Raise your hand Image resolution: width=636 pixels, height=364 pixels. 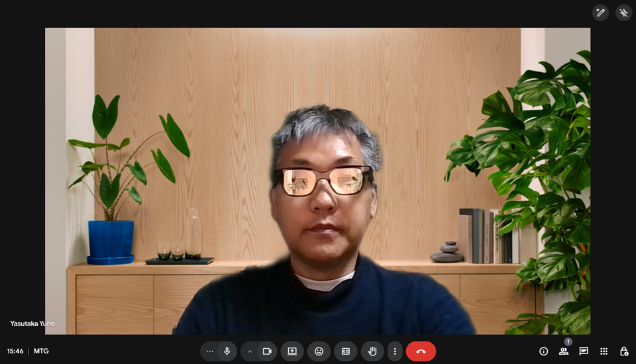click(372, 351)
